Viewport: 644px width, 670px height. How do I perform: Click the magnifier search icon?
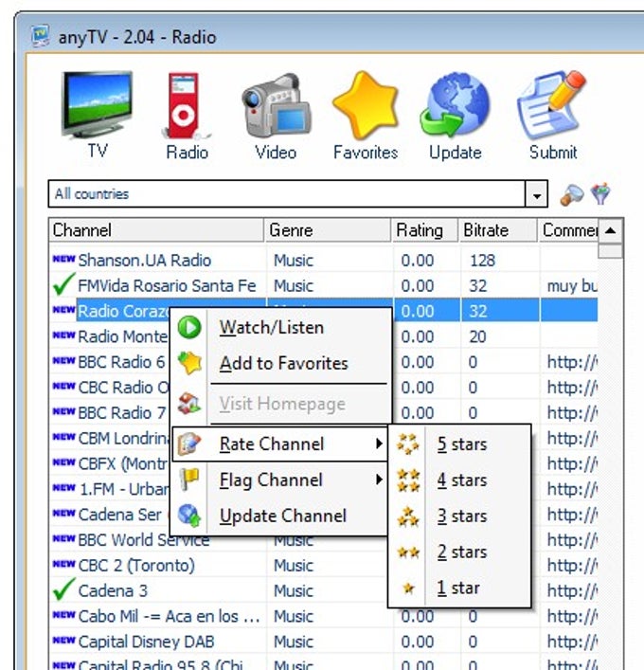(571, 195)
